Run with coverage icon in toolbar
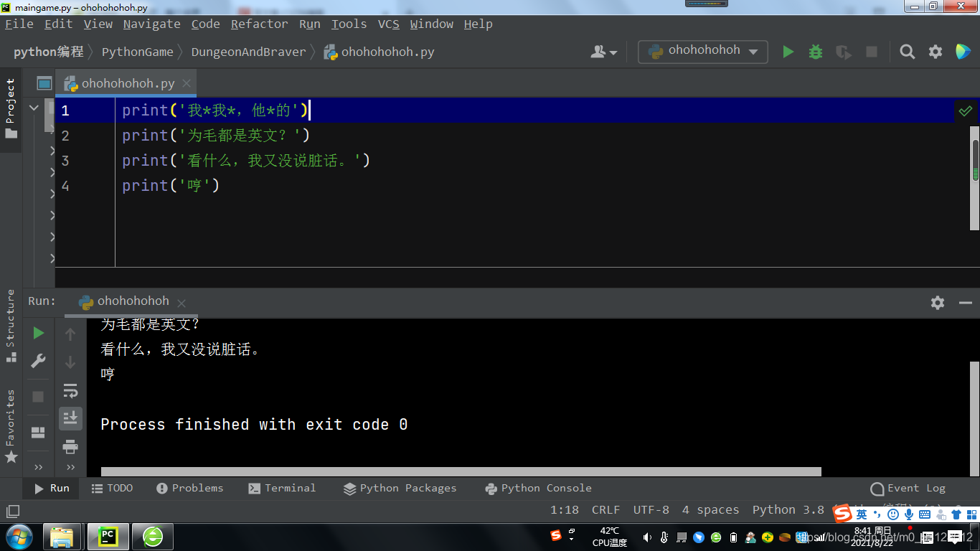 (844, 52)
